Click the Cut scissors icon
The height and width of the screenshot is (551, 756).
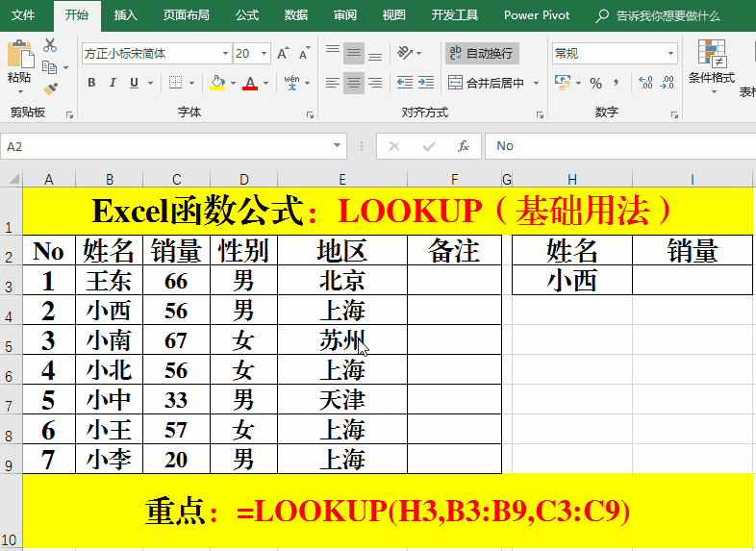50,46
